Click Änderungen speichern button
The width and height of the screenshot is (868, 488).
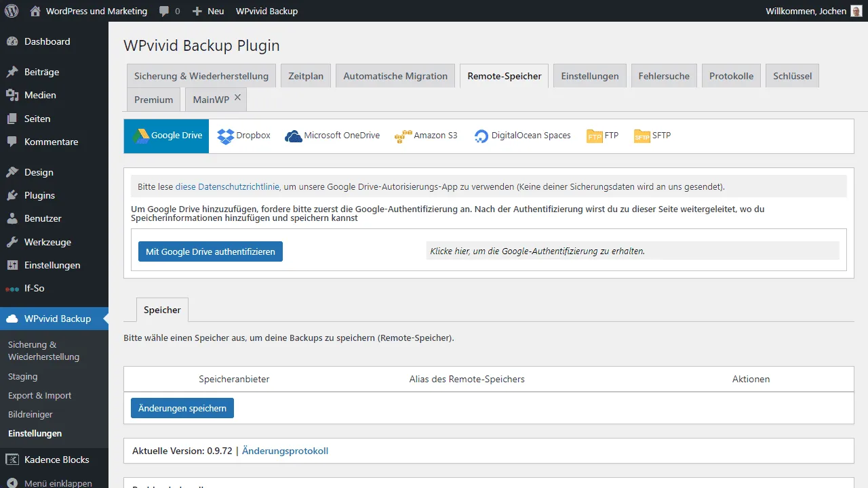click(x=182, y=408)
